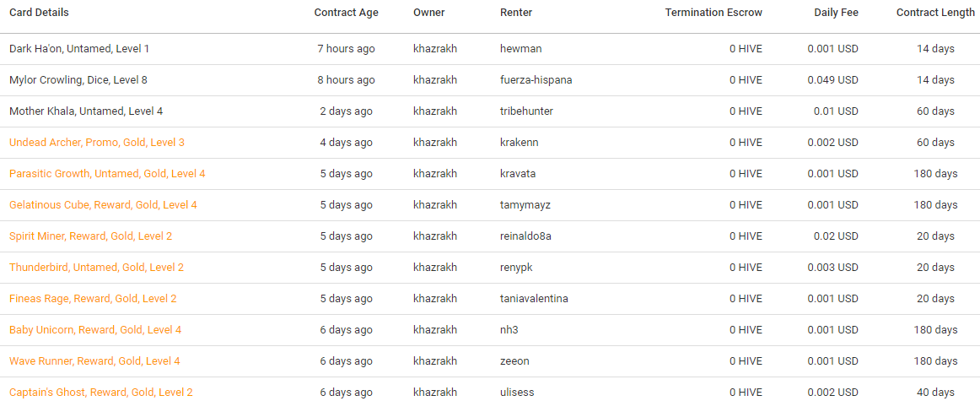This screenshot has width=980, height=401.
Task: Click the Termination Escrow column header
Action: [x=713, y=13]
